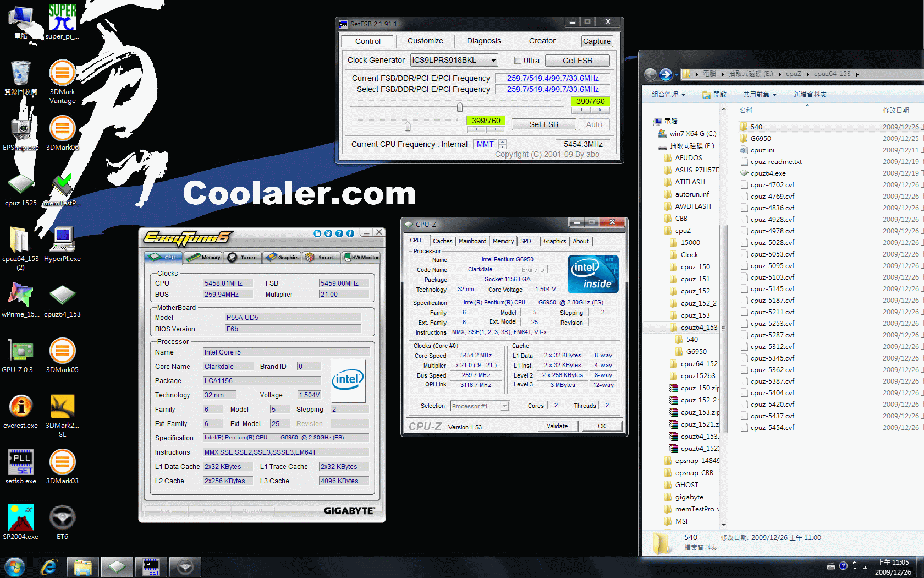The image size is (924, 578).
Task: Open the SP2004.exe desktop icon
Action: coord(21,522)
